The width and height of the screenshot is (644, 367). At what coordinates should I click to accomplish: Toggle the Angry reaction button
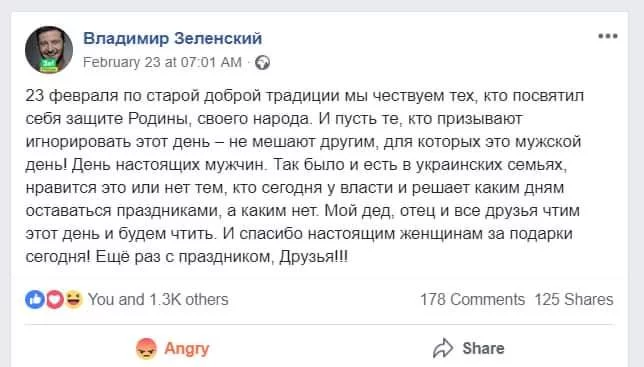172,349
